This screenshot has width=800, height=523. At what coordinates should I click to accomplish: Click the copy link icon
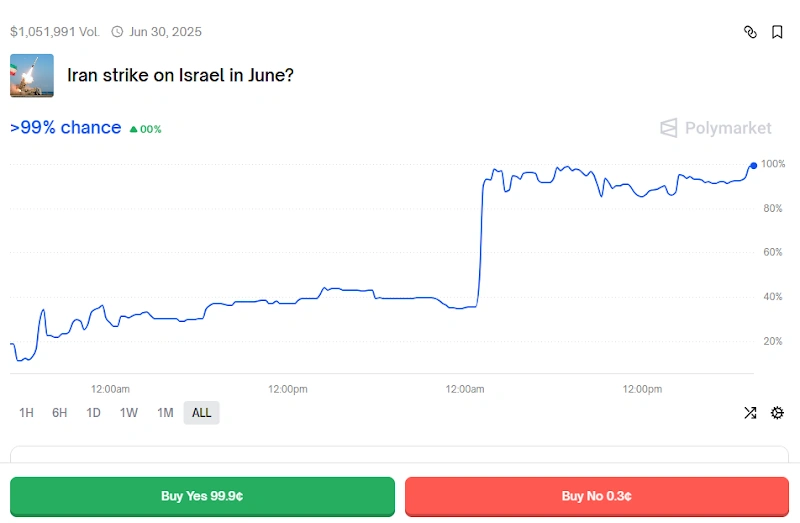pos(751,32)
